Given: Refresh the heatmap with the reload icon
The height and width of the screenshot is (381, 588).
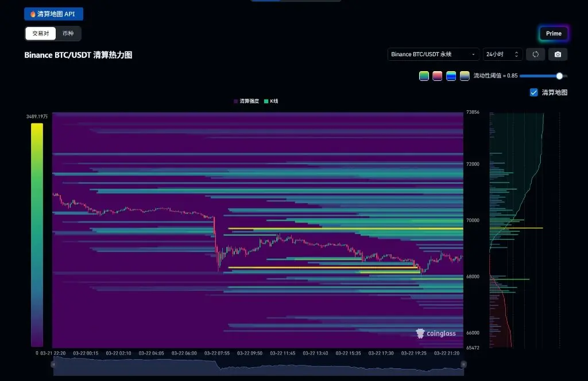Looking at the screenshot, I should pyautogui.click(x=536, y=55).
